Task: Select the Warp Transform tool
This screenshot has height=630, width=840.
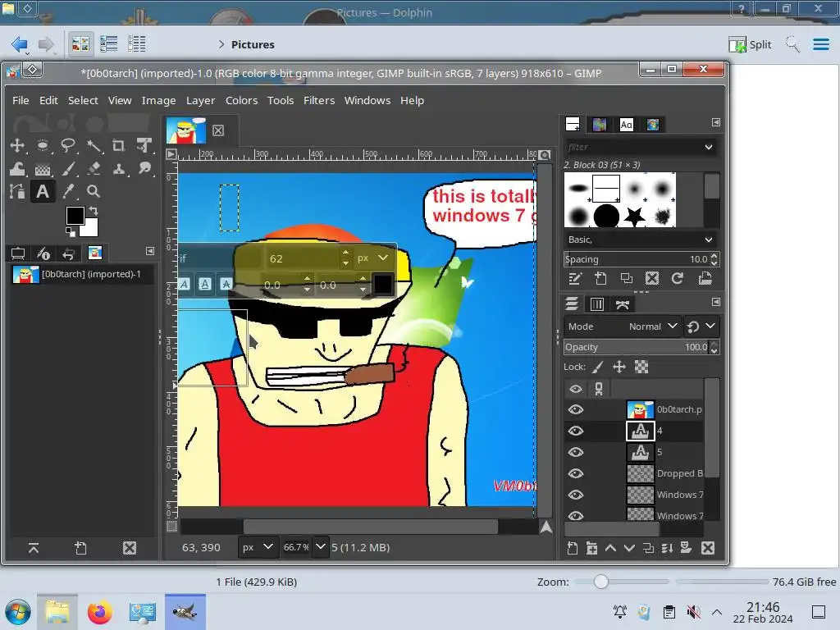Action: coord(17,169)
